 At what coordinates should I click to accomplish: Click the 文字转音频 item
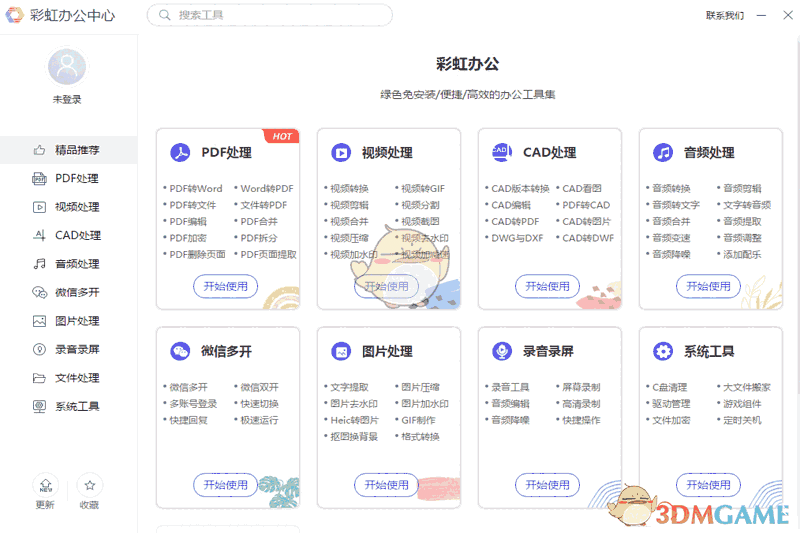coord(747,205)
